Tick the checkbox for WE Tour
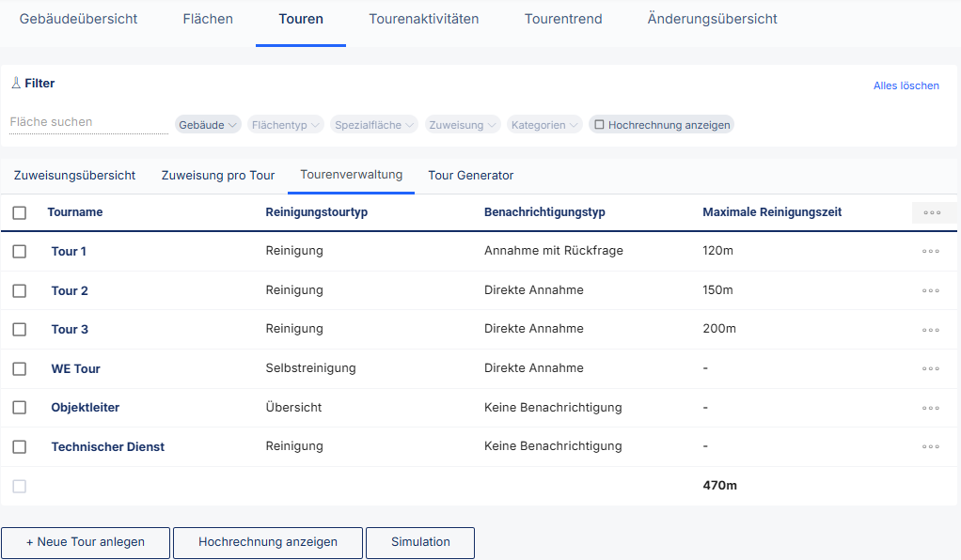 20,369
